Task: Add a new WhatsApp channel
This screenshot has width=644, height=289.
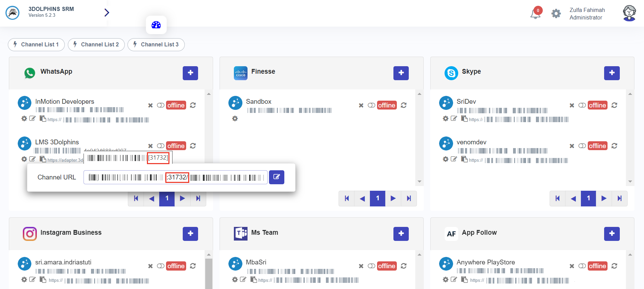Action: (190, 73)
